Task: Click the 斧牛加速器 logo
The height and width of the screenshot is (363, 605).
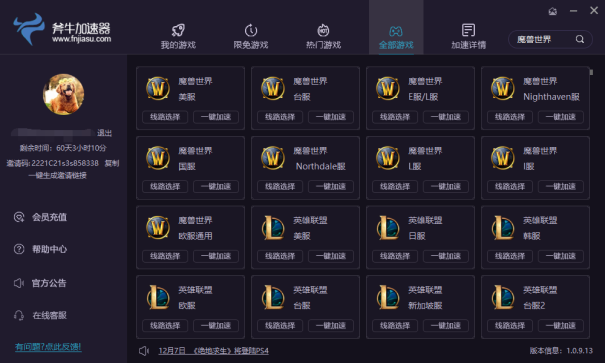Action: [63, 29]
